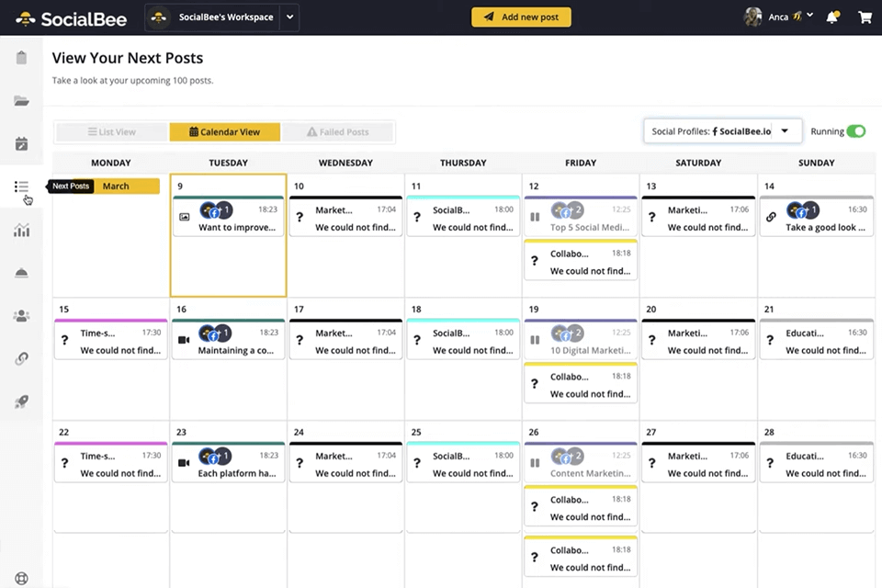Expand the workspace dropdown arrow
The width and height of the screenshot is (882, 588).
click(289, 17)
